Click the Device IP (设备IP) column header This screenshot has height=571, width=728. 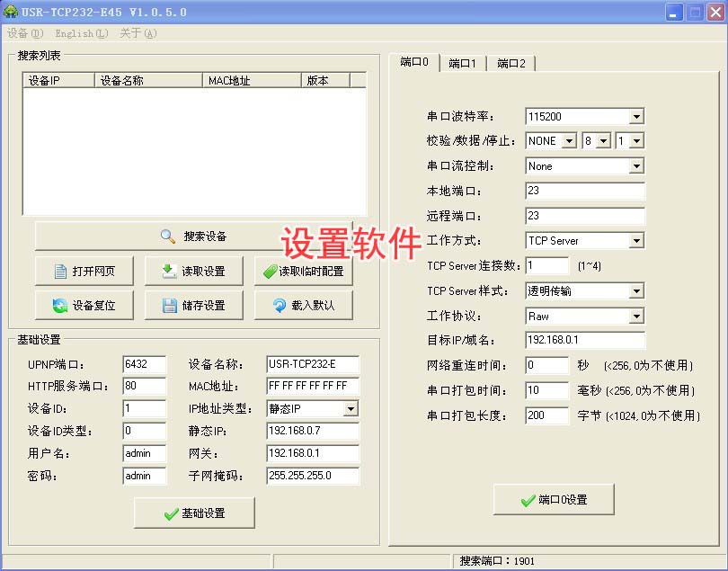point(58,81)
